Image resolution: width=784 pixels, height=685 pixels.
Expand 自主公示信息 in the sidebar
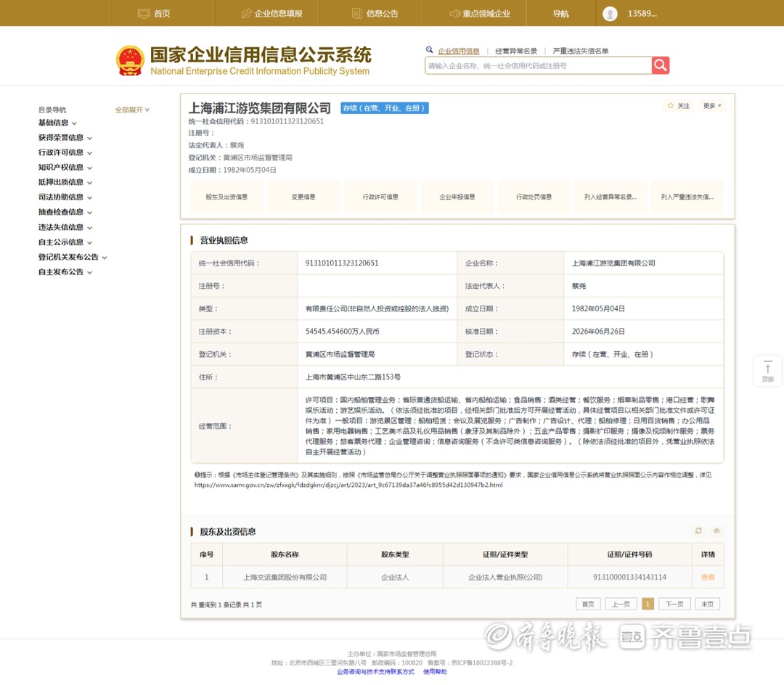click(65, 242)
